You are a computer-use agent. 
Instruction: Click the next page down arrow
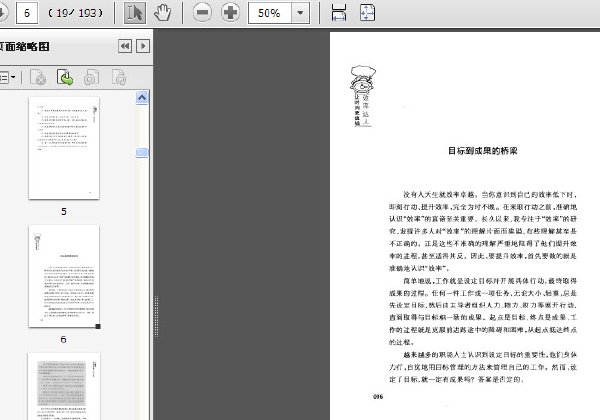2,13
